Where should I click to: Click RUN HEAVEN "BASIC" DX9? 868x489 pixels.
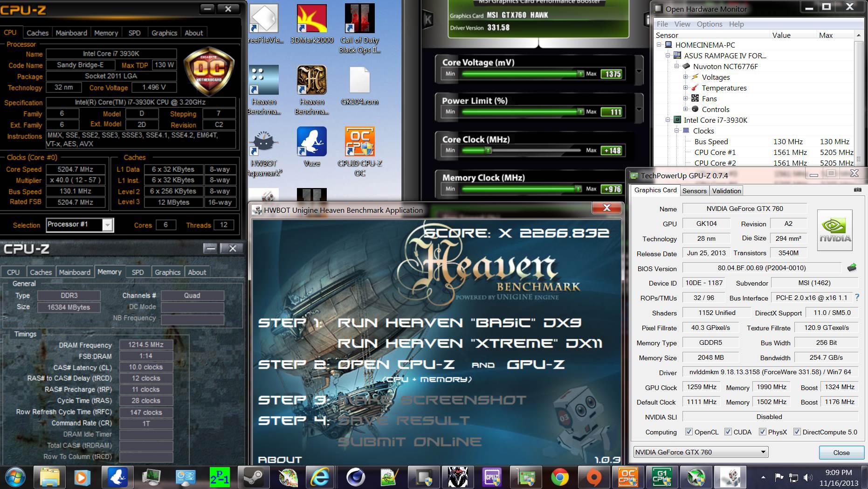pyautogui.click(x=459, y=322)
